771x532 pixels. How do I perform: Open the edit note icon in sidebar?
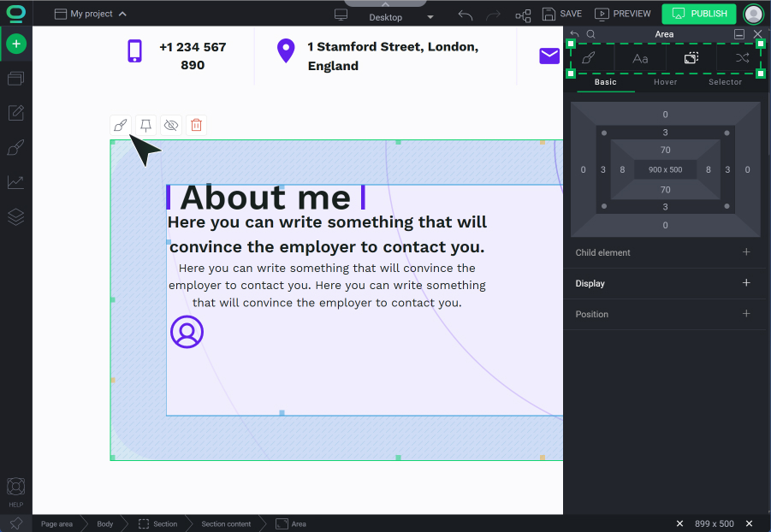coord(15,113)
